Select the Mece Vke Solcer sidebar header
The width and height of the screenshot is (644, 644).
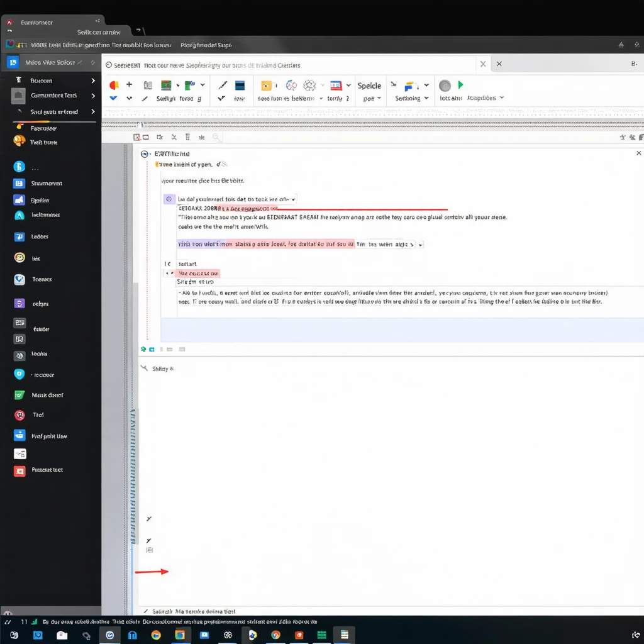[x=51, y=62]
